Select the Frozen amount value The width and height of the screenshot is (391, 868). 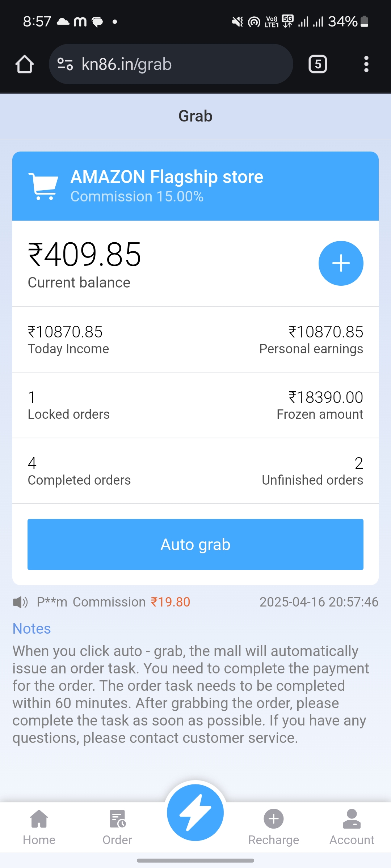pos(325,397)
